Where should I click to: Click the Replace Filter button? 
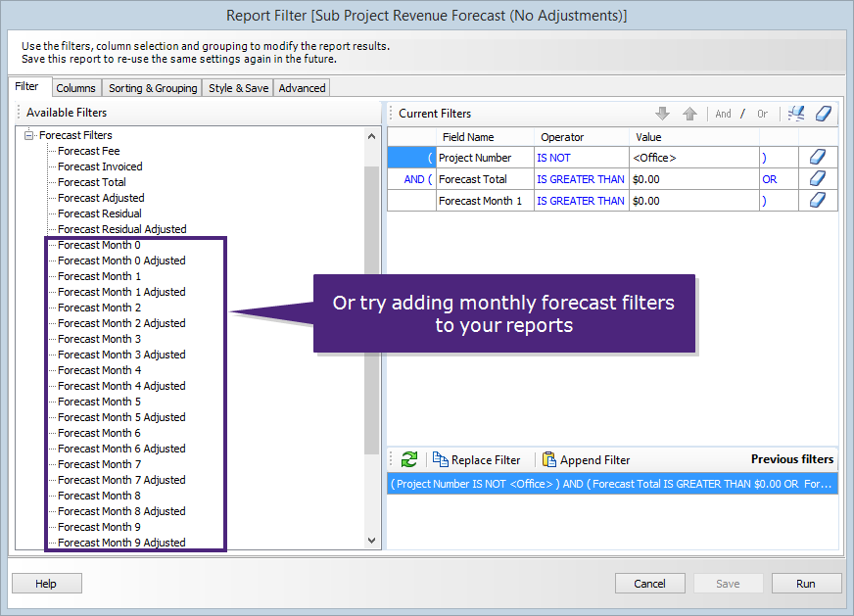pyautogui.click(x=476, y=460)
